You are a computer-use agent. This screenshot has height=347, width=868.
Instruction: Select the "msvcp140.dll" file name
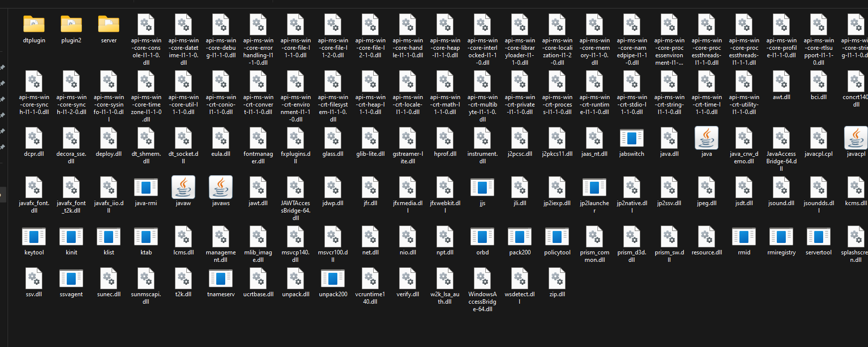295,256
